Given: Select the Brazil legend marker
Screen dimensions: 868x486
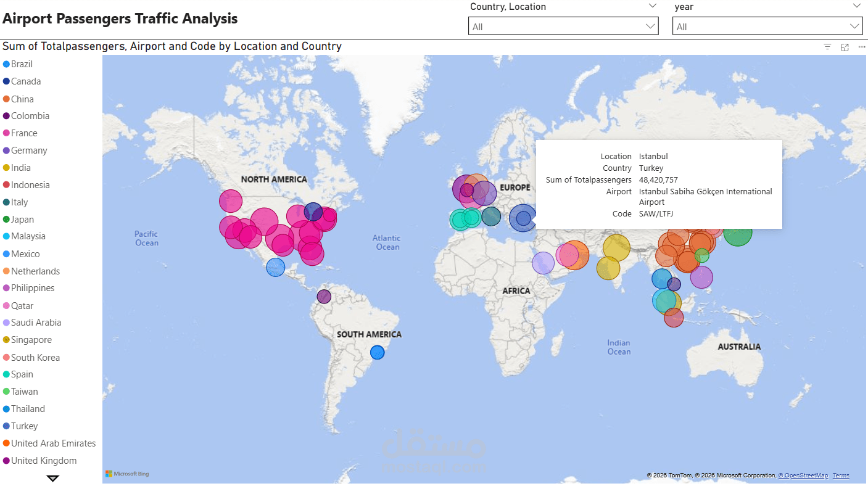Looking at the screenshot, I should coord(6,64).
